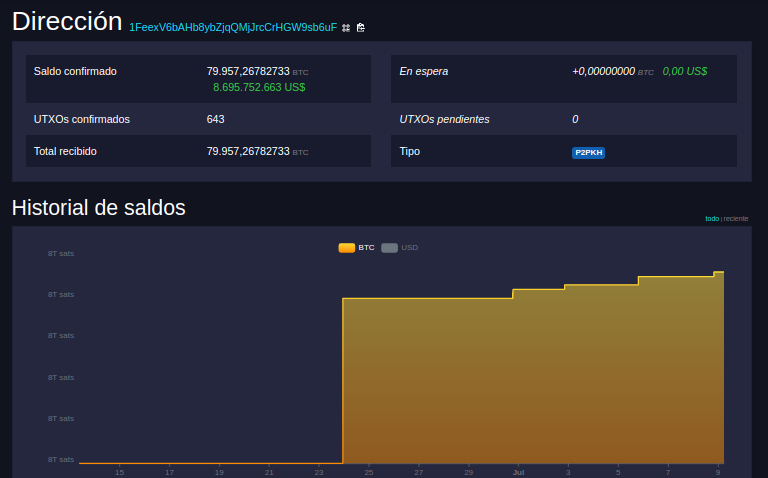This screenshot has width=768, height=478.
Task: Show the QR code for this address
Action: [346, 28]
